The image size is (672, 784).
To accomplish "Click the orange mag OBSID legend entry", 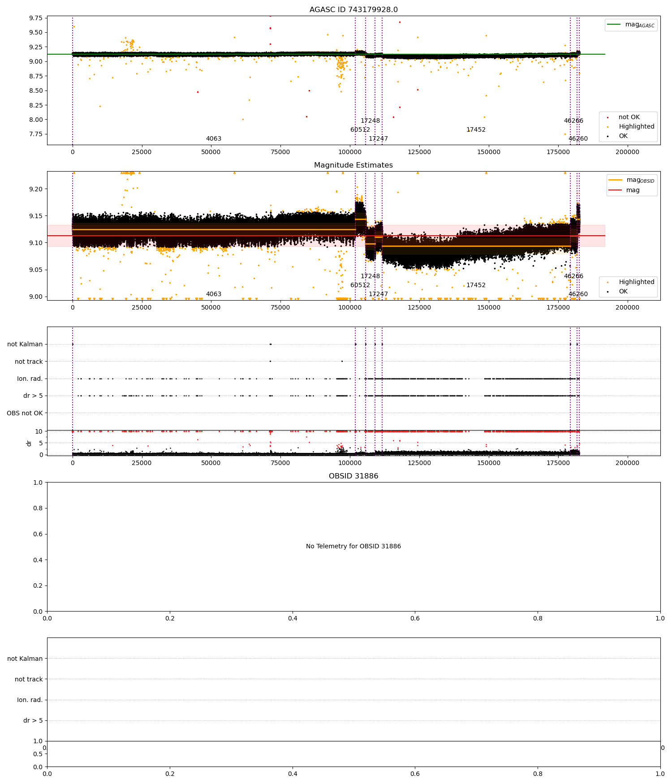I will [x=632, y=180].
